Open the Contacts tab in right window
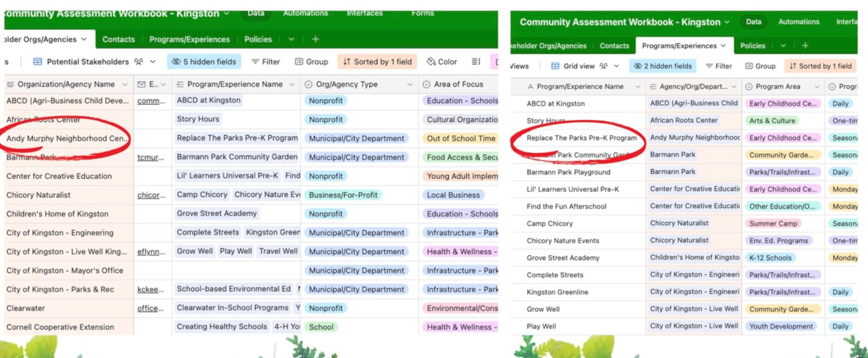 click(x=614, y=46)
